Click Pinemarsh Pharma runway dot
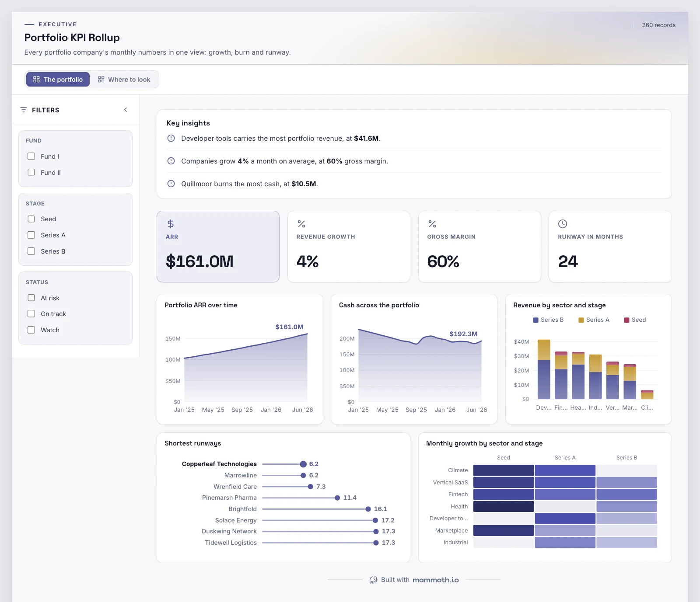The image size is (700, 602). tap(337, 498)
